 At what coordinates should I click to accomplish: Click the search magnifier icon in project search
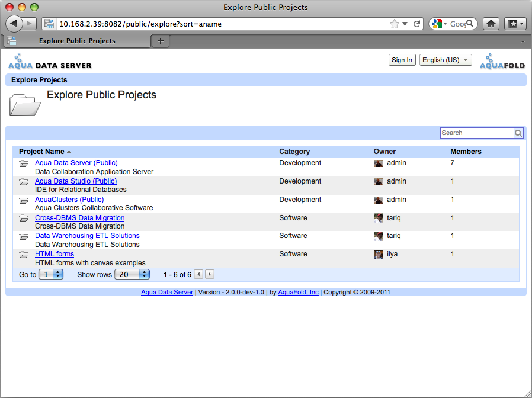pos(518,133)
